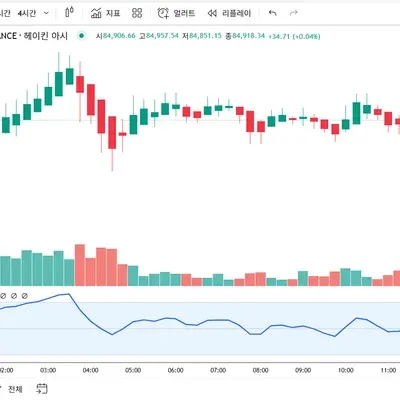Image resolution: width=400 pixels, height=400 pixels.
Task: Open the time interval dropdown chevron
Action: pos(46,13)
